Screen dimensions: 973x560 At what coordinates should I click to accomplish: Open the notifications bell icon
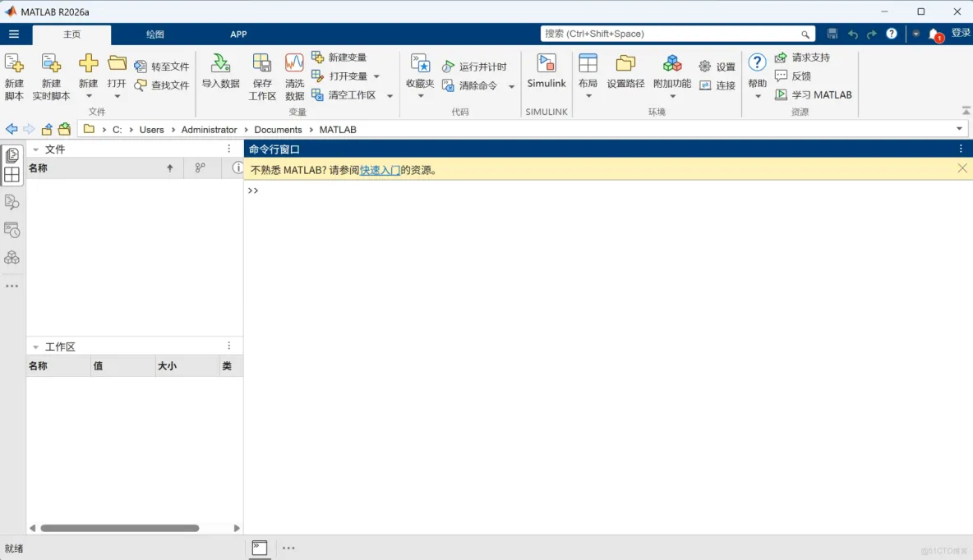(934, 34)
